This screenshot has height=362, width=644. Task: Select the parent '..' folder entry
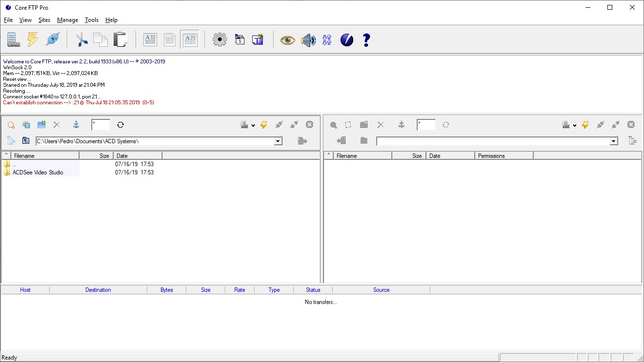coord(14,164)
